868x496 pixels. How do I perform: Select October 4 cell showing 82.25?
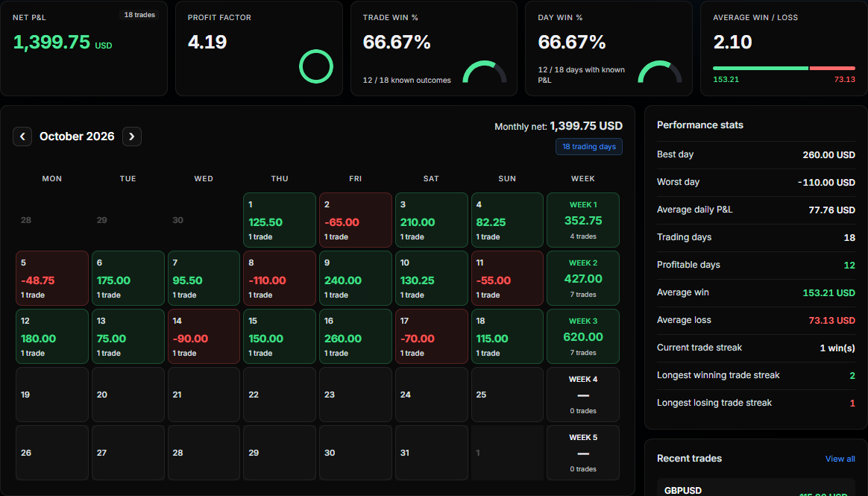(x=507, y=220)
